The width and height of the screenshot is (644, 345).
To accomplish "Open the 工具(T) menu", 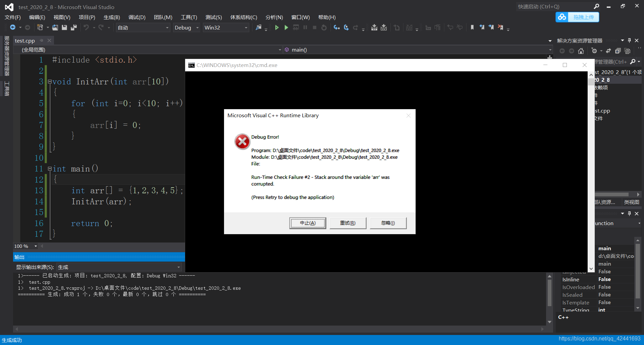I will 189,17.
